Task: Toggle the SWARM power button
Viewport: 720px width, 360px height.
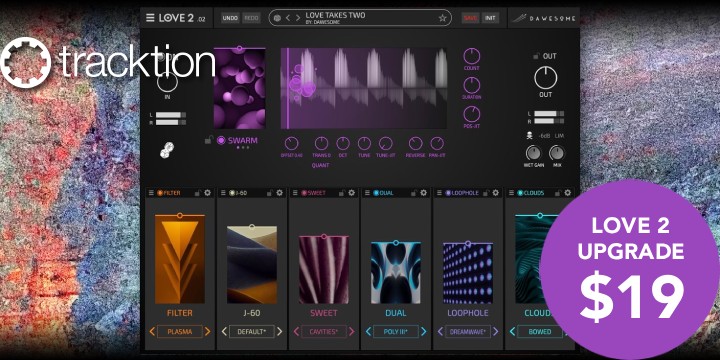Action: pyautogui.click(x=221, y=141)
